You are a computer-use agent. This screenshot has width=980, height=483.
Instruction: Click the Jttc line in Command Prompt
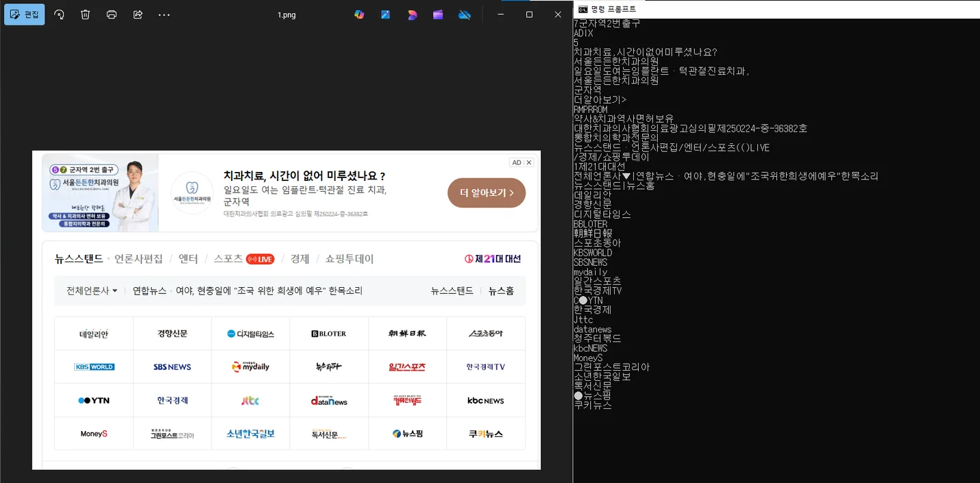(x=583, y=319)
